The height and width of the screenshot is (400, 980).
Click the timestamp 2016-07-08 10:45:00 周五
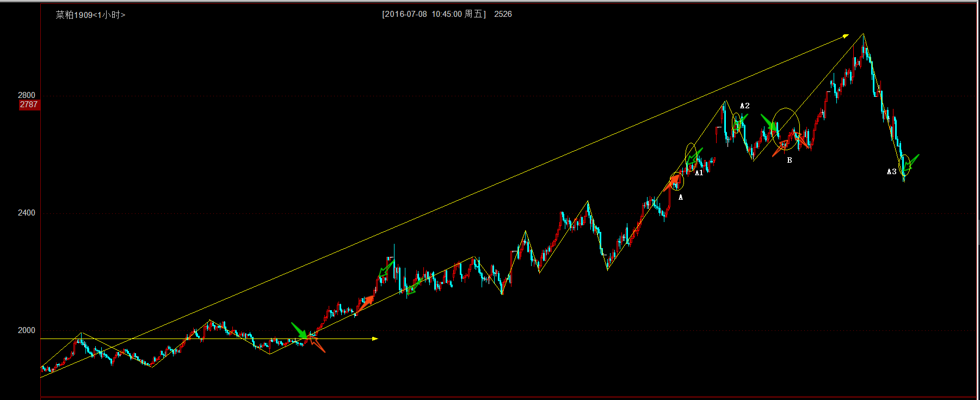[x=434, y=14]
